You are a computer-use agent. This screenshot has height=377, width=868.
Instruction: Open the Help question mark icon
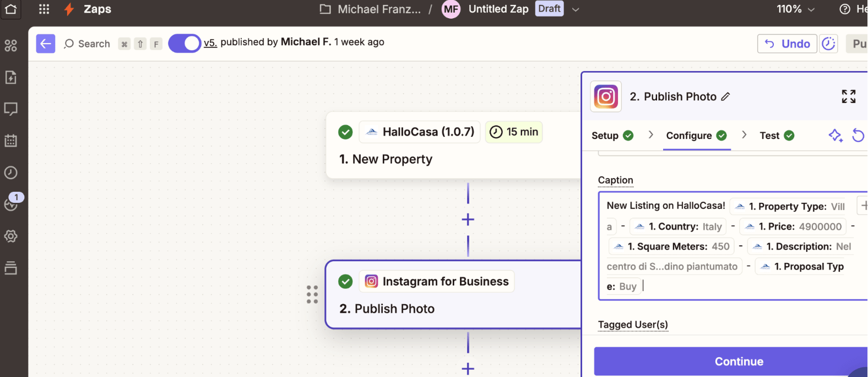click(845, 9)
